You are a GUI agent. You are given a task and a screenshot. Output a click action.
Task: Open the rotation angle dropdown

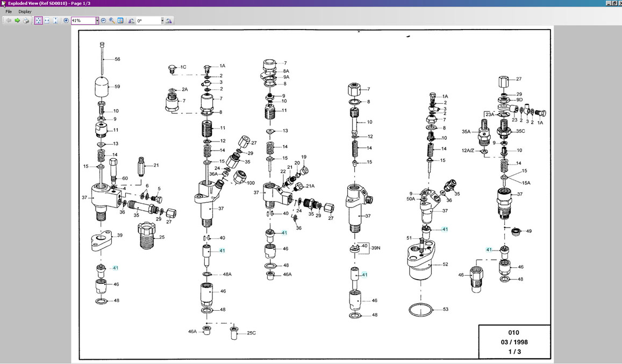pyautogui.click(x=162, y=20)
